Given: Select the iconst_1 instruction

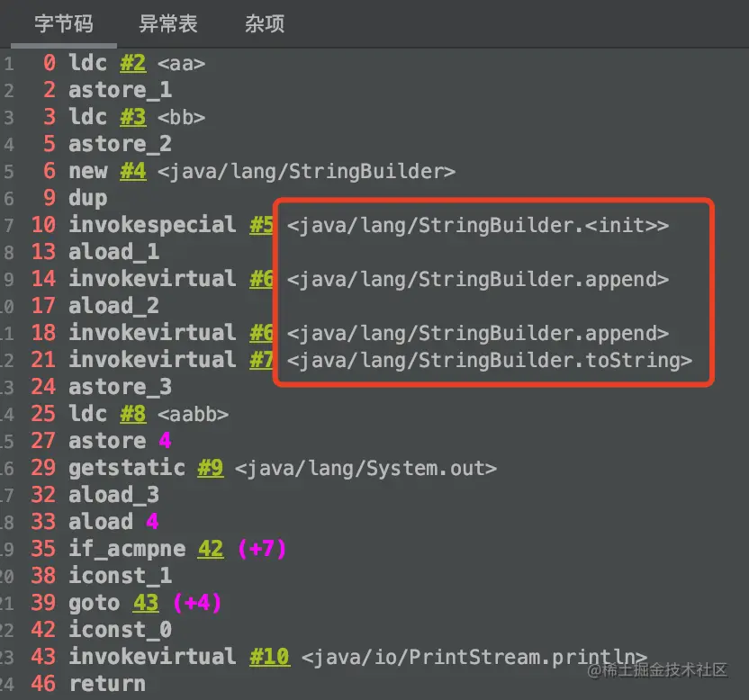Looking at the screenshot, I should tap(121, 575).
